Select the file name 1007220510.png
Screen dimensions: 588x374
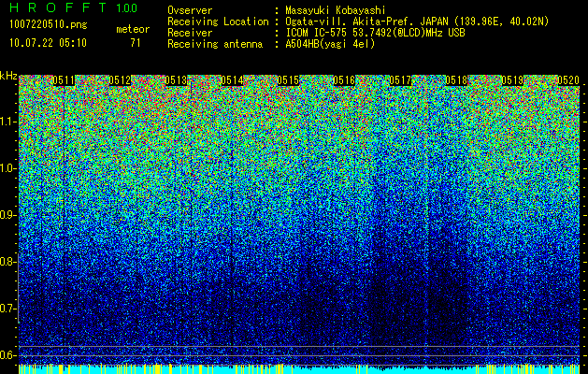click(x=49, y=24)
